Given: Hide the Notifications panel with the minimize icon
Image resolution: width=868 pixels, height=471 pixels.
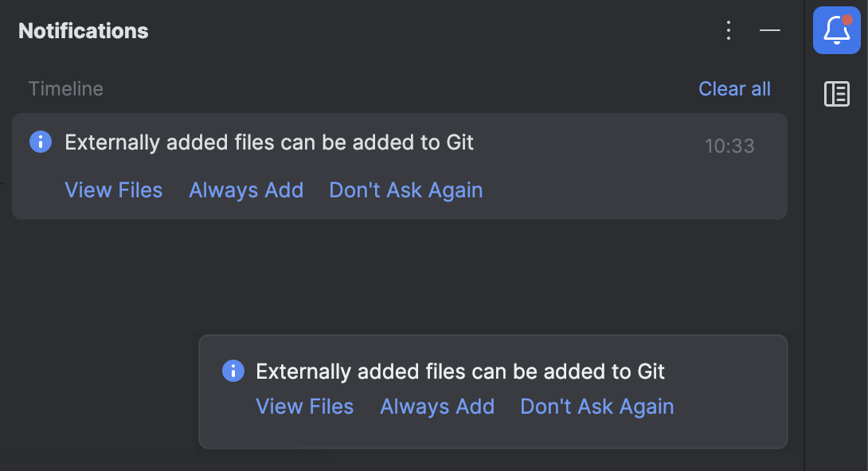Looking at the screenshot, I should pyautogui.click(x=769, y=31).
